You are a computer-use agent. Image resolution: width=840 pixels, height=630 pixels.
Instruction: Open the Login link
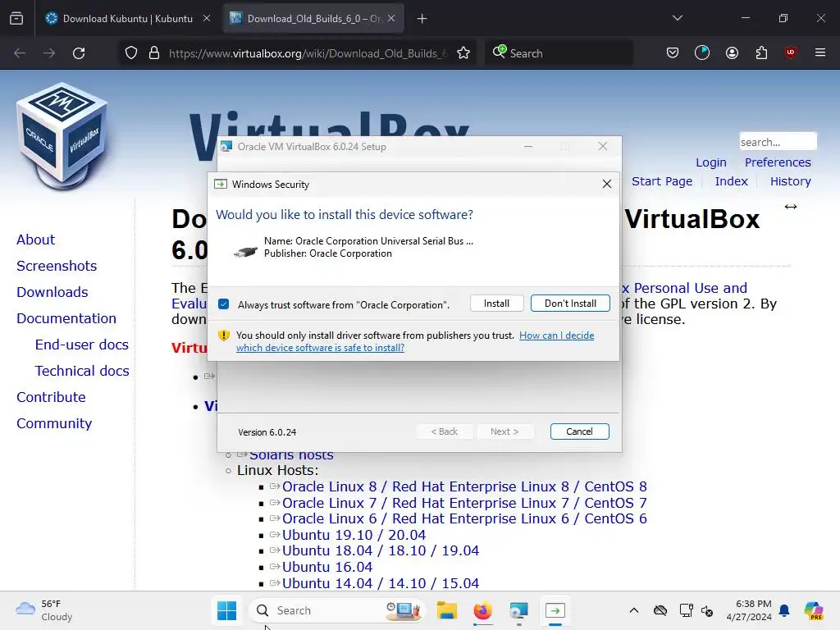coord(711,162)
